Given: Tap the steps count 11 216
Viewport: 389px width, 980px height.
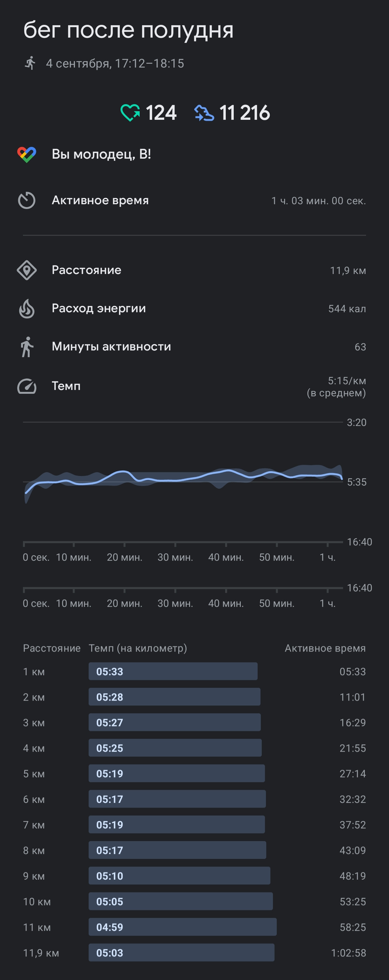Looking at the screenshot, I should pos(244,113).
